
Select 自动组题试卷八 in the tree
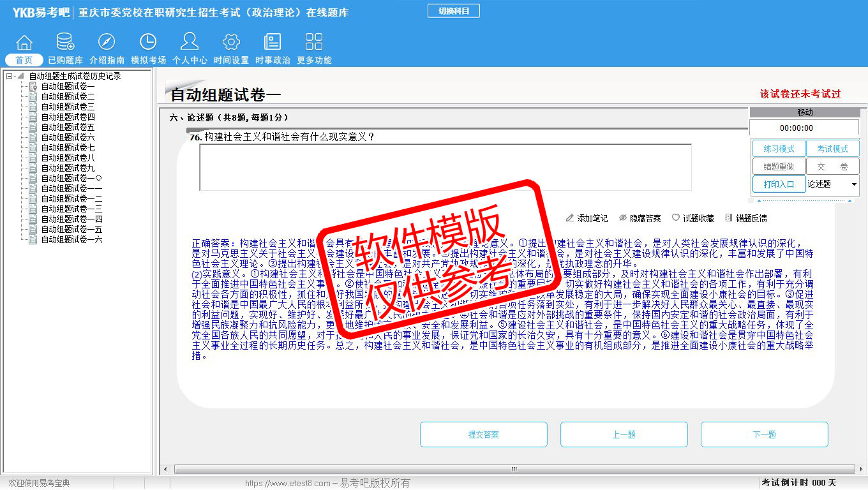(x=68, y=158)
